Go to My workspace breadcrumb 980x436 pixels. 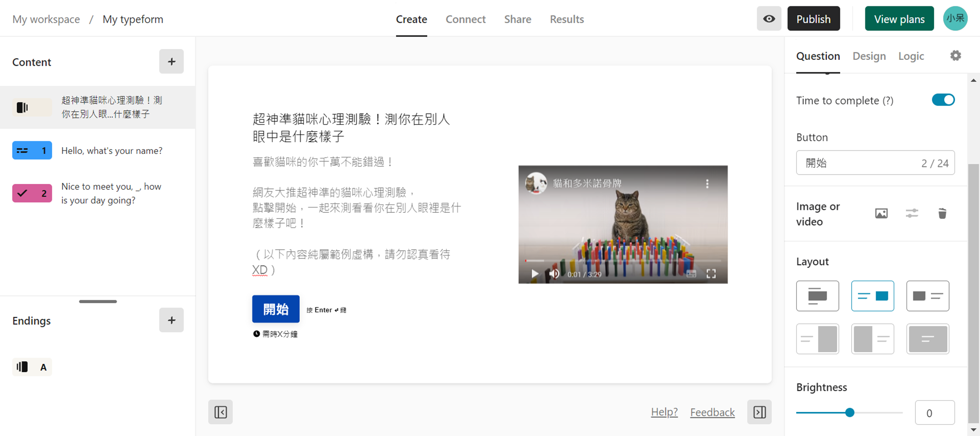point(46,19)
